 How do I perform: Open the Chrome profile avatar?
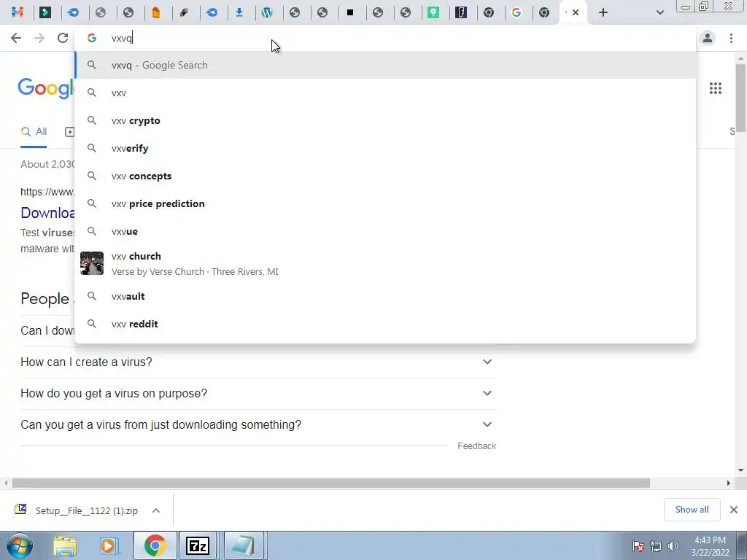(708, 38)
